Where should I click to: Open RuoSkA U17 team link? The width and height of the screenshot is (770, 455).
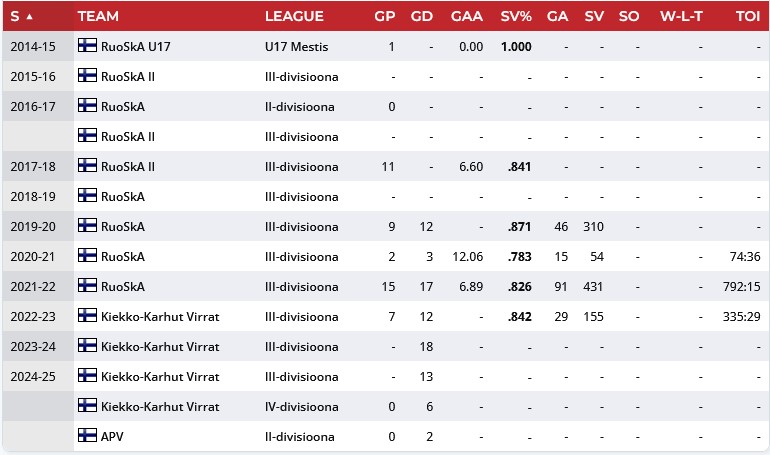pyautogui.click(x=135, y=47)
